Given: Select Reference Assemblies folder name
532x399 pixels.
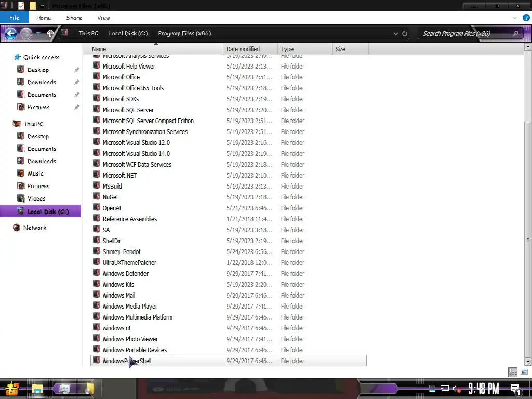Looking at the screenshot, I should click(x=129, y=219).
